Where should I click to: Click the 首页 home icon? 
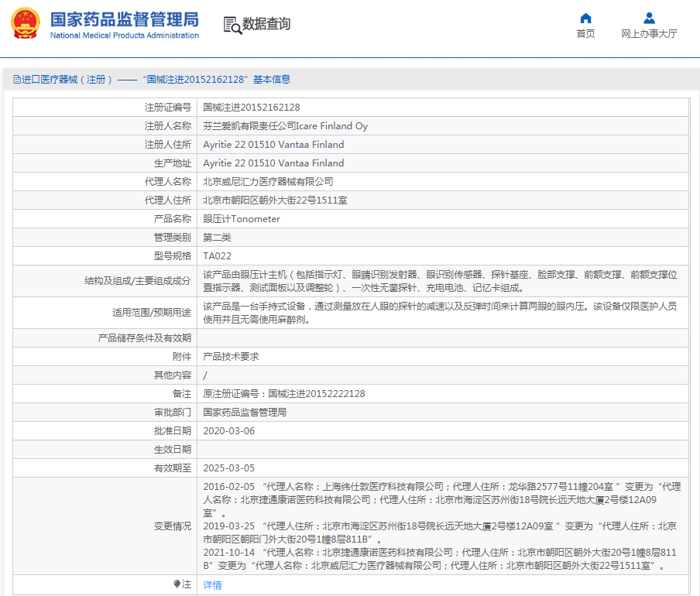click(585, 19)
